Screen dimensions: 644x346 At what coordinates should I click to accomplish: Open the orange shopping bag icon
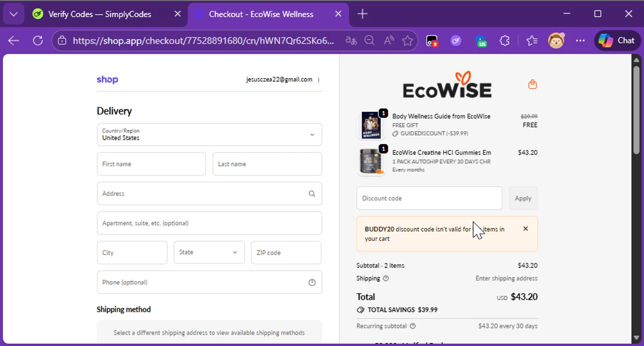pos(532,85)
